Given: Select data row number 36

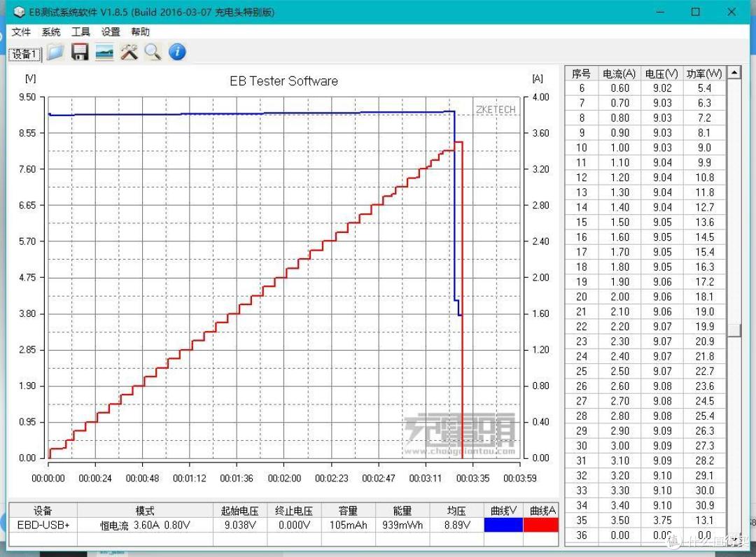Looking at the screenshot, I should 645,535.
